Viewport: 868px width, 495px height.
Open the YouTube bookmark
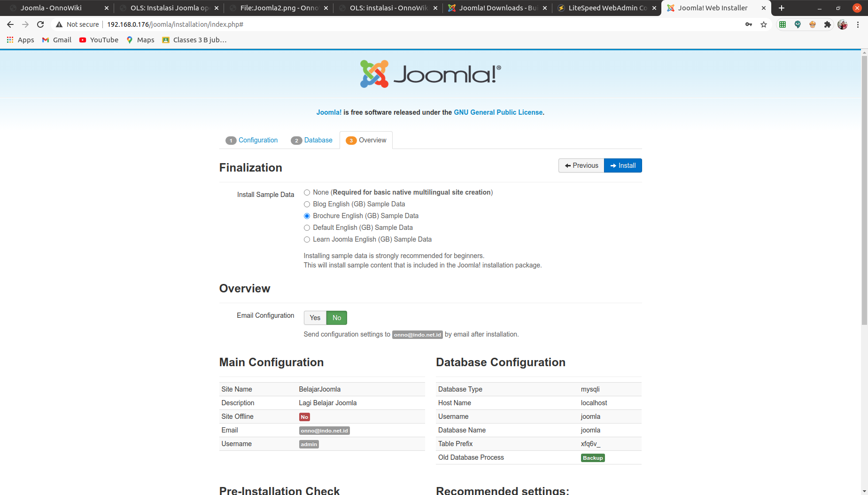pos(99,40)
